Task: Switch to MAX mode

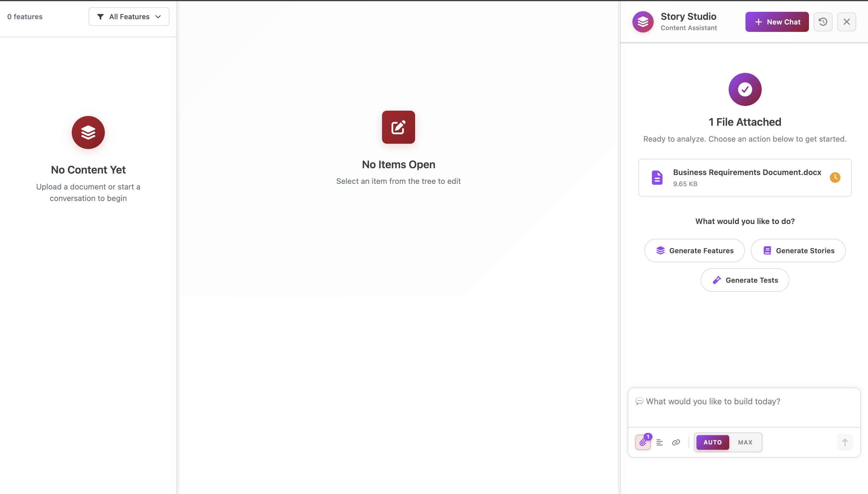Action: click(745, 442)
